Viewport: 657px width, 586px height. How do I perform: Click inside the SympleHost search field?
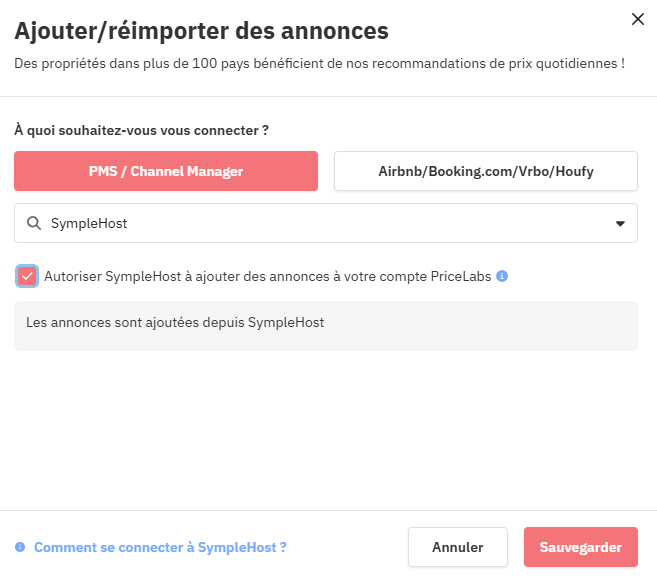tap(326, 223)
